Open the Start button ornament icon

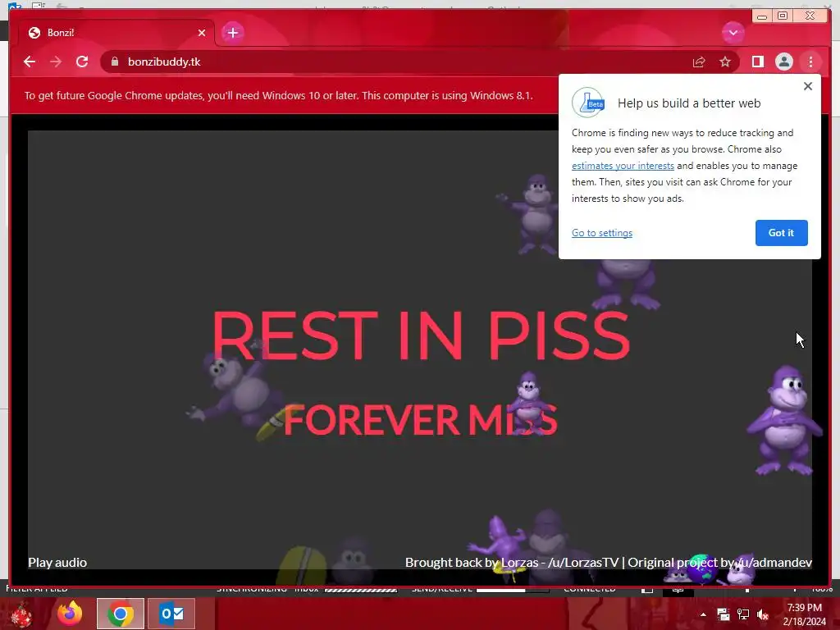[x=21, y=614]
